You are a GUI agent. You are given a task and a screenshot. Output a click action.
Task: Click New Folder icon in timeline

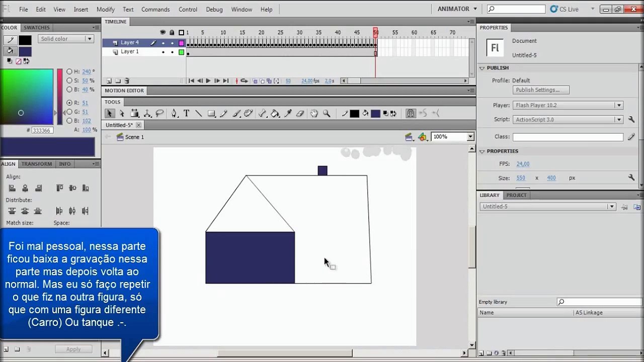[118, 80]
